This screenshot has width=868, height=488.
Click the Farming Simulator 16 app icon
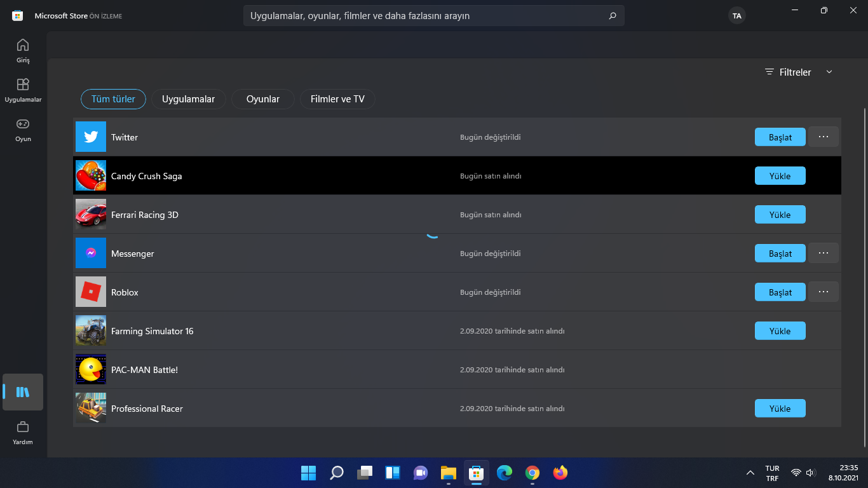click(91, 330)
